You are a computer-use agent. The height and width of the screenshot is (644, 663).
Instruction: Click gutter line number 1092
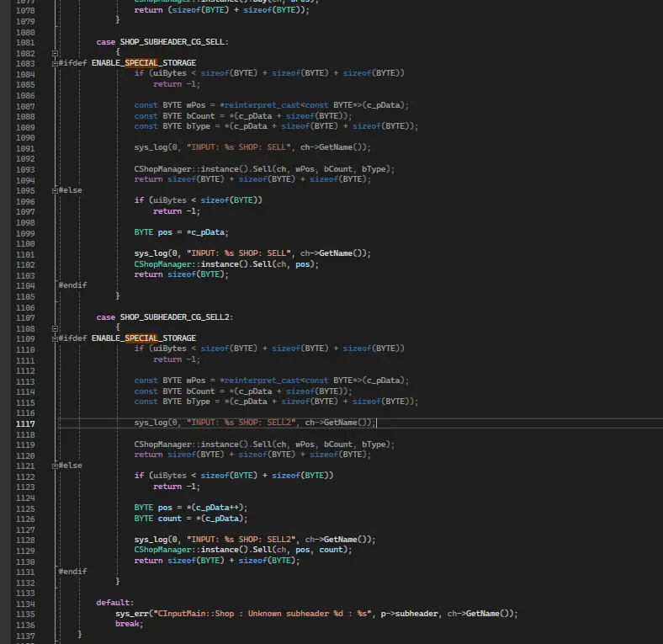(25, 159)
